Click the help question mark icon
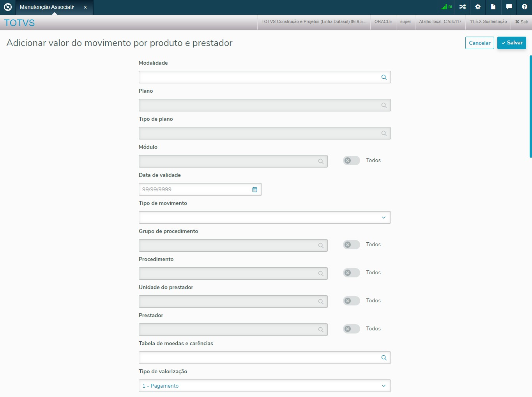Viewport: 532px width, 397px height. coord(524,7)
